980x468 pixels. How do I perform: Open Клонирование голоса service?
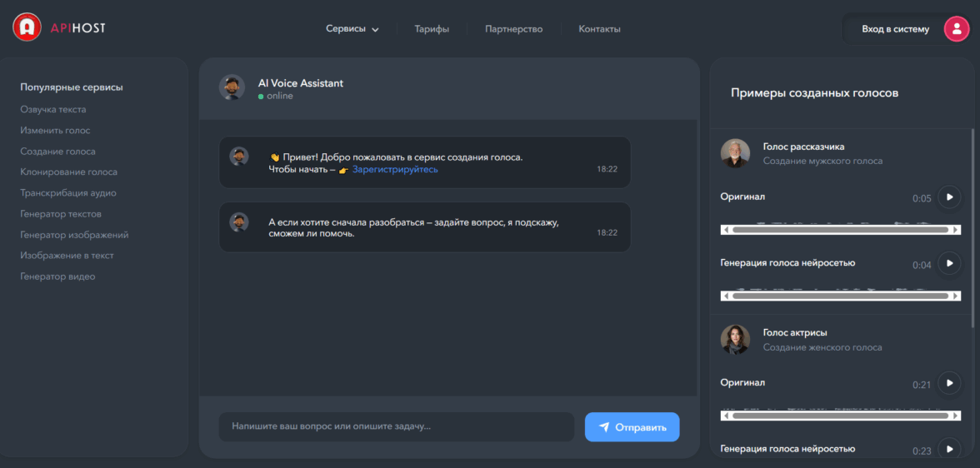[68, 172]
